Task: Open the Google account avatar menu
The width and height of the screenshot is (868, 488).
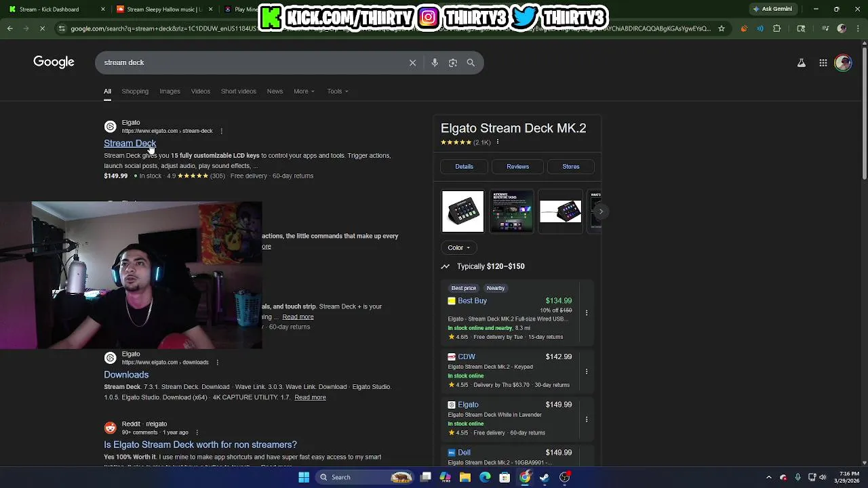Action: tap(843, 62)
